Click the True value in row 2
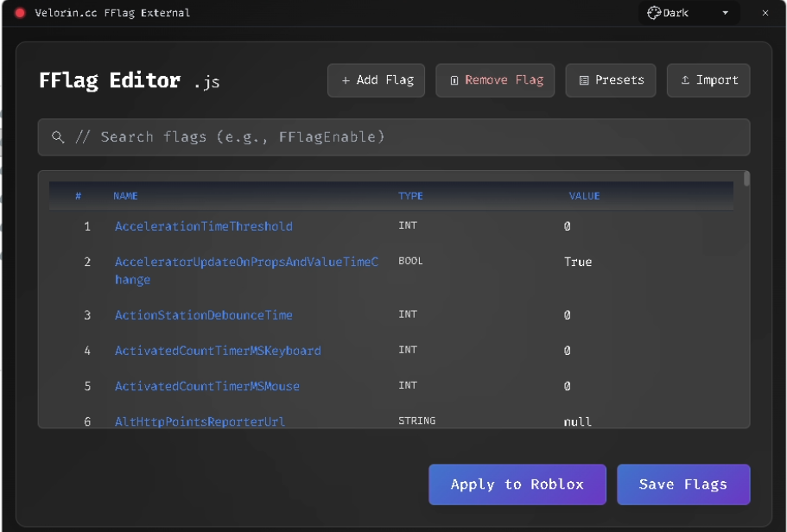Viewport: 787px width, 532px height. pos(578,262)
